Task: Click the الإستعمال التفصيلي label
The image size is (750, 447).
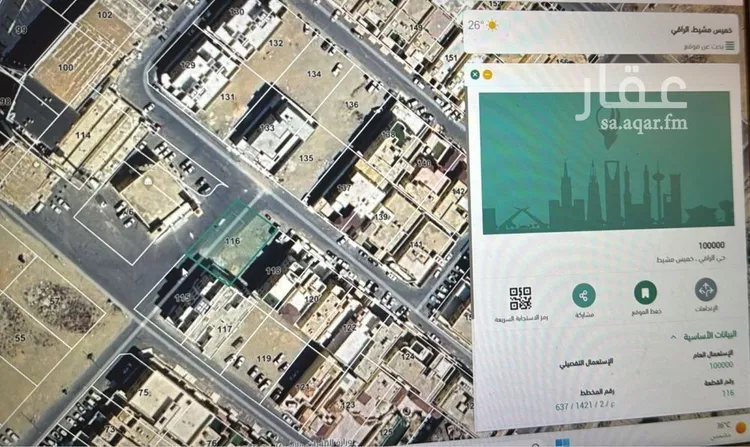Action: pos(586,362)
